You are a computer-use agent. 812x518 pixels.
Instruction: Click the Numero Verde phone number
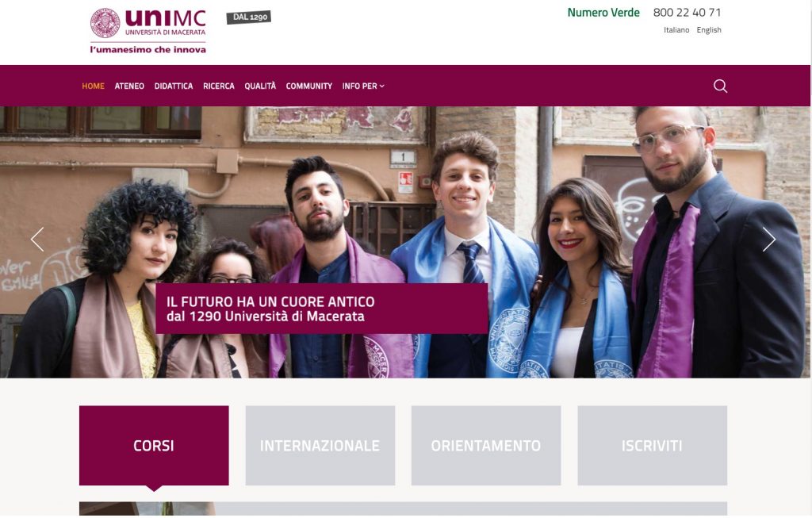pos(687,13)
